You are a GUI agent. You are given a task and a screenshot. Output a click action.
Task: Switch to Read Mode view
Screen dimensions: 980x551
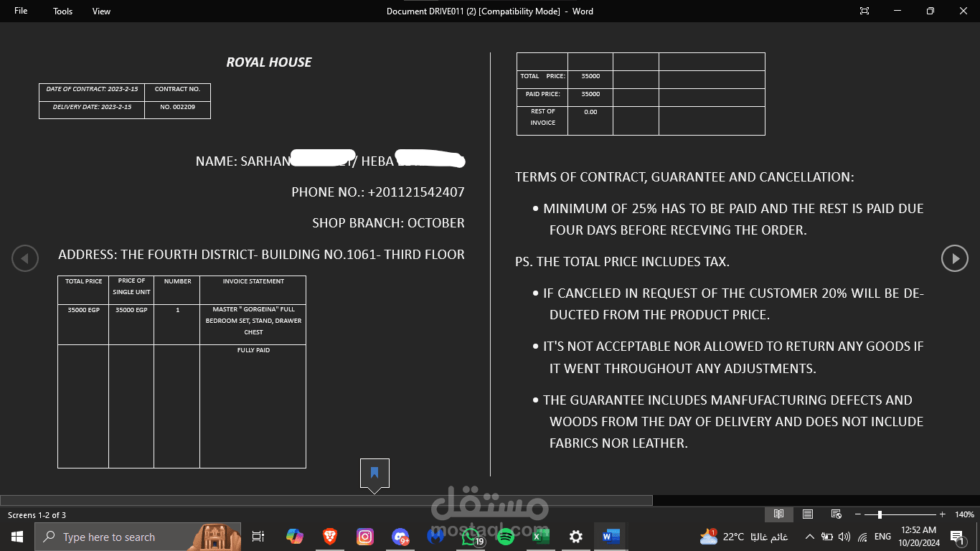[x=778, y=514]
